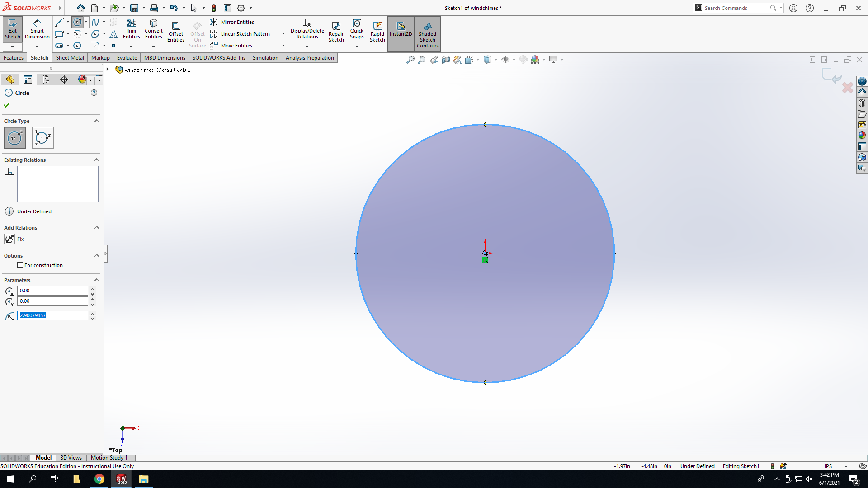Open the Options gear dropdown arrow
The height and width of the screenshot is (488, 868).
coord(250,8)
